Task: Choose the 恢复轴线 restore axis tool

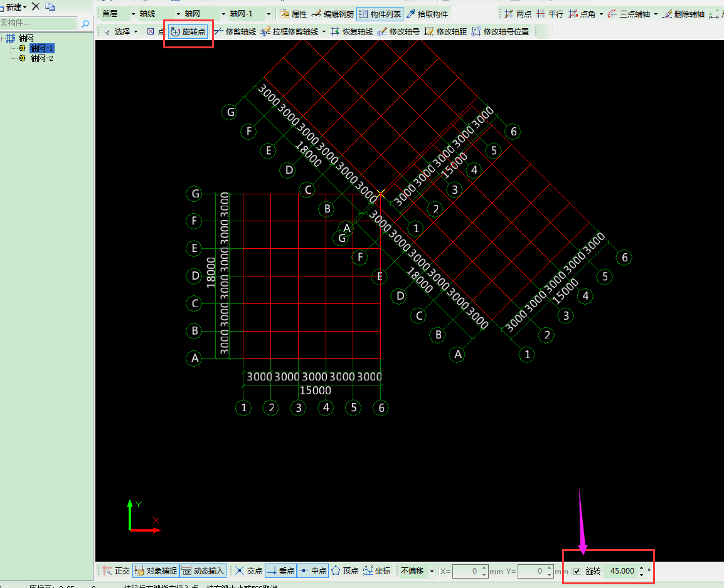Action: [351, 31]
